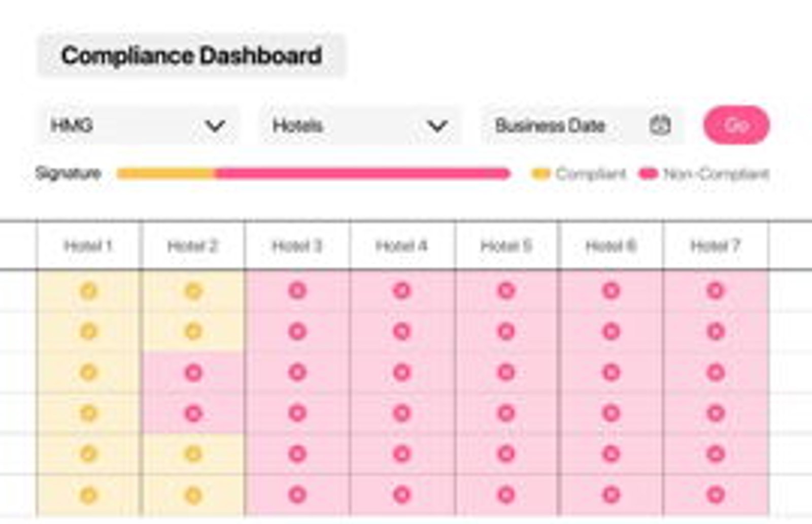Screen dimensions: 812x524
Task: Click Hotel 3 first row pink status dot
Action: click(x=297, y=291)
